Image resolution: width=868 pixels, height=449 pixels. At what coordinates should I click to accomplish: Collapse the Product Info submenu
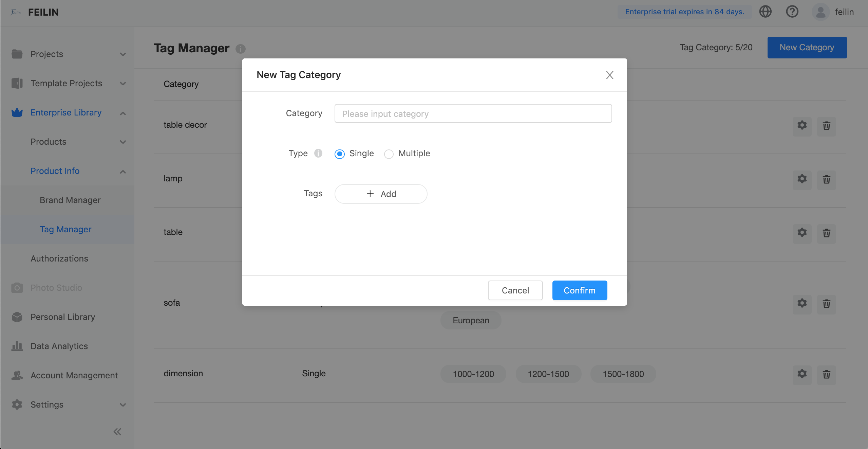pos(123,172)
